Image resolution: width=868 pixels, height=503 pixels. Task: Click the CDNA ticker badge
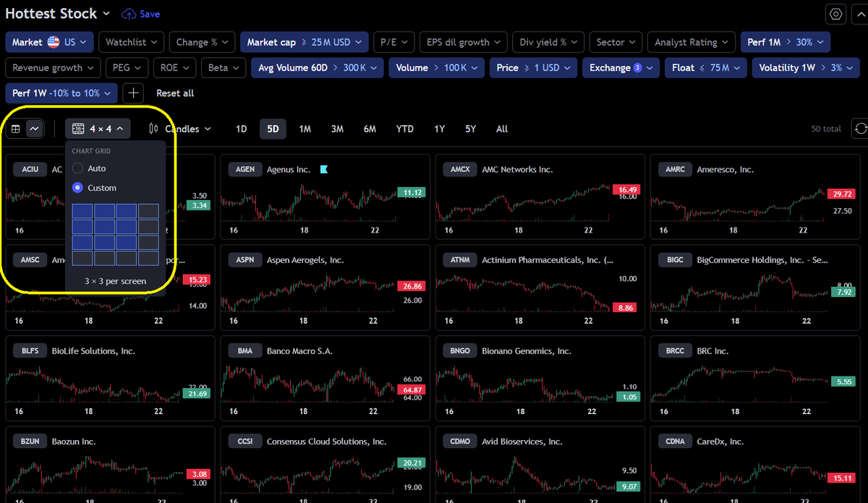tap(675, 441)
